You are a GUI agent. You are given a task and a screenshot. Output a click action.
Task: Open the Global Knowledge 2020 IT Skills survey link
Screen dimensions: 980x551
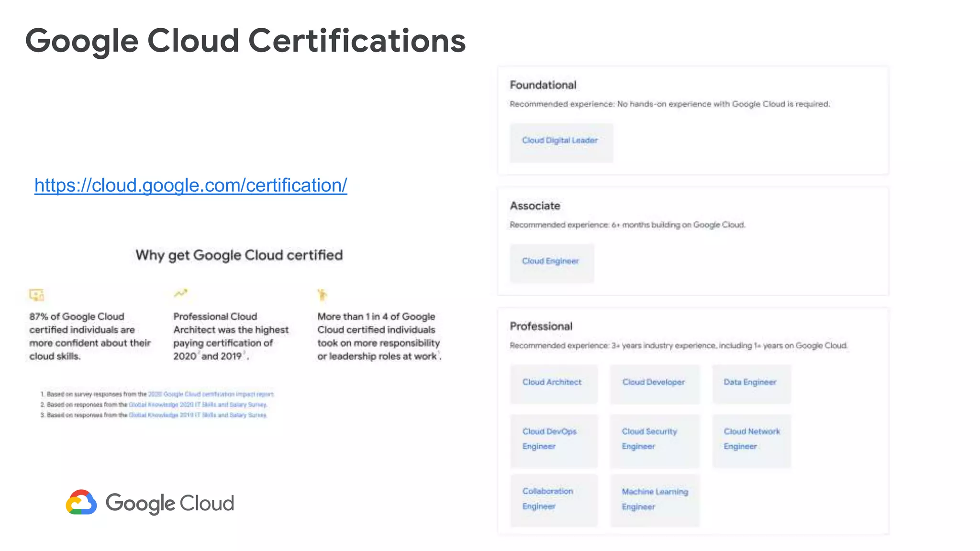198,405
